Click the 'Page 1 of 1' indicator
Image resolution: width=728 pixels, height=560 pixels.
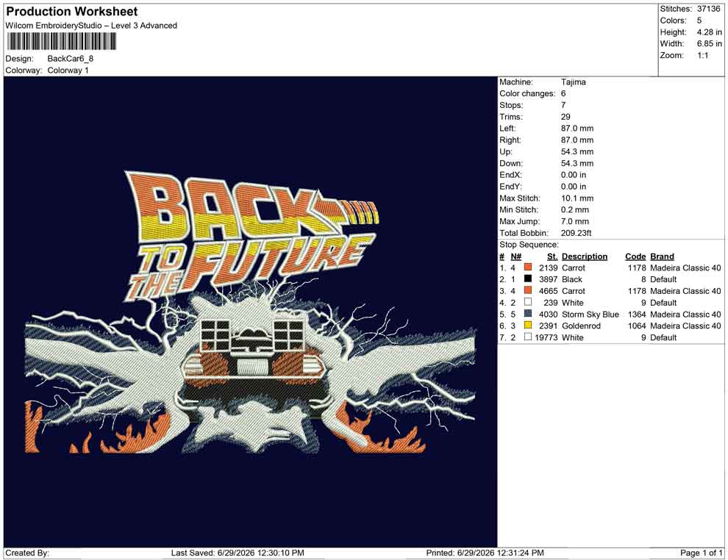coord(702,553)
